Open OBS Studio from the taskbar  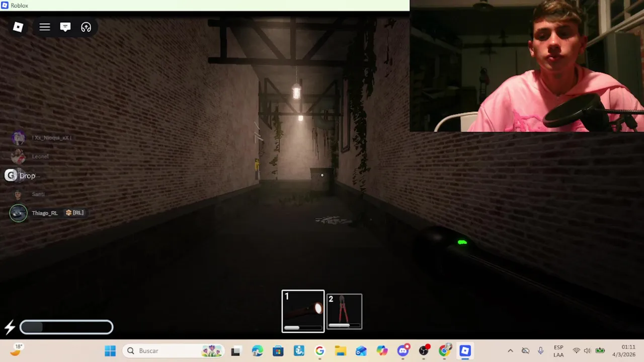point(424,351)
